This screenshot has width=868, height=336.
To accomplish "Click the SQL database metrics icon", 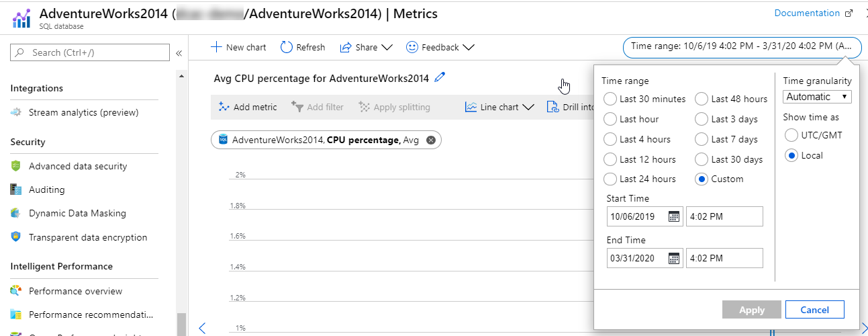I will pyautogui.click(x=21, y=18).
